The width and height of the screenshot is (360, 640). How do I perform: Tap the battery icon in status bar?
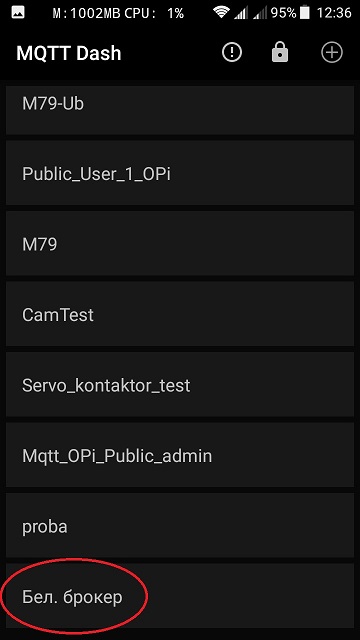tap(304, 13)
